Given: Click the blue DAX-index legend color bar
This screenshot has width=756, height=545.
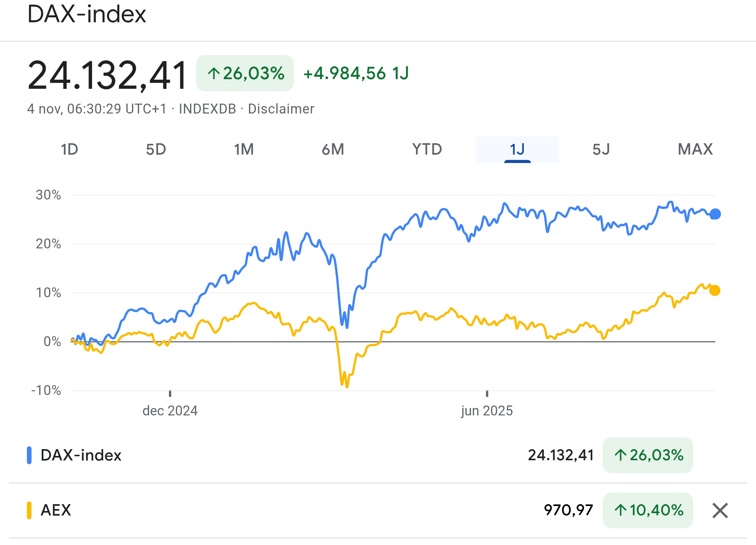Looking at the screenshot, I should coord(29,455).
